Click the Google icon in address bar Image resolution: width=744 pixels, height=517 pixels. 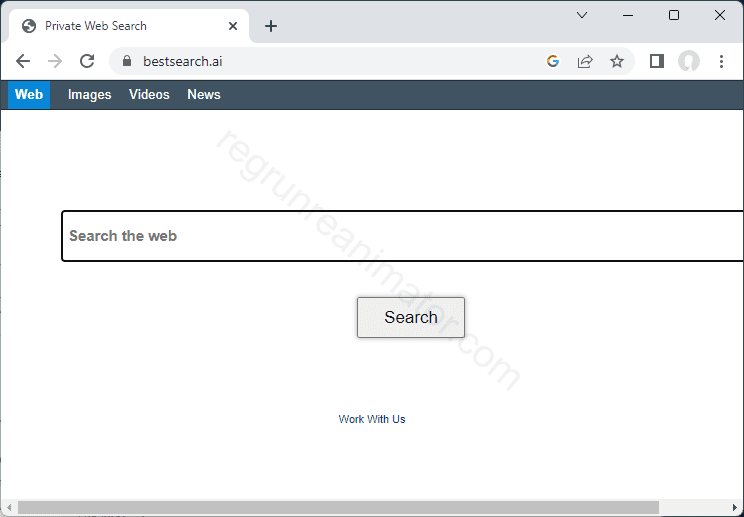553,61
